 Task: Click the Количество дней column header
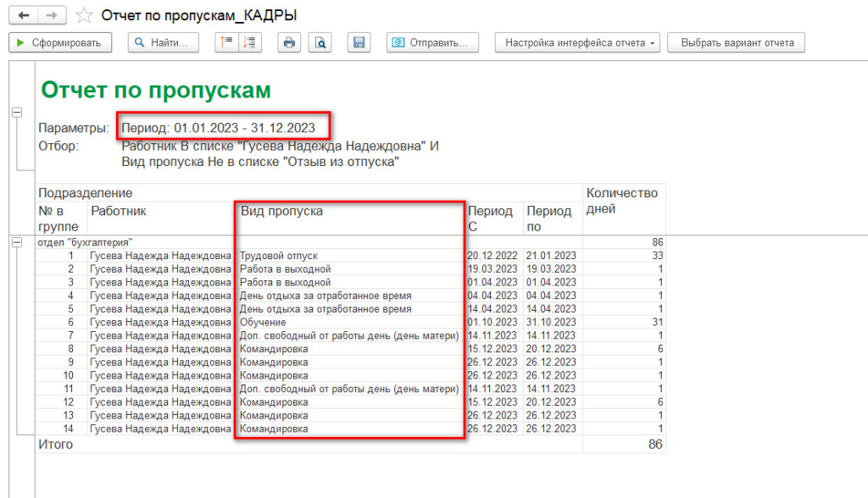(x=621, y=201)
